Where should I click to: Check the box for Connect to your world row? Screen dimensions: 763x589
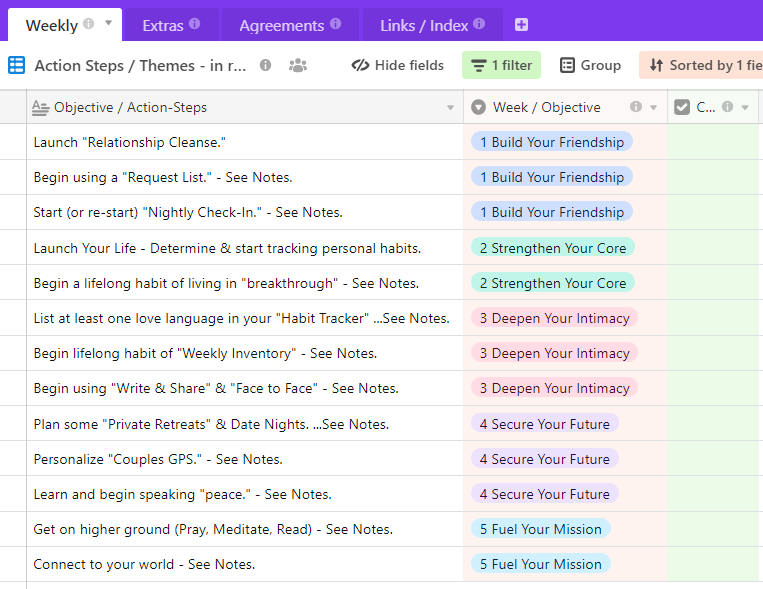[713, 564]
